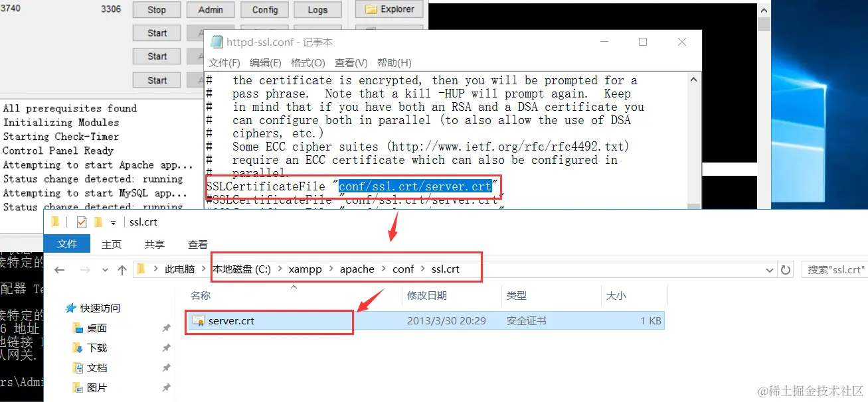Screen dimensions: 868x402
Task: Click the search box 搜索"ssl.crt"
Action: [x=833, y=270]
